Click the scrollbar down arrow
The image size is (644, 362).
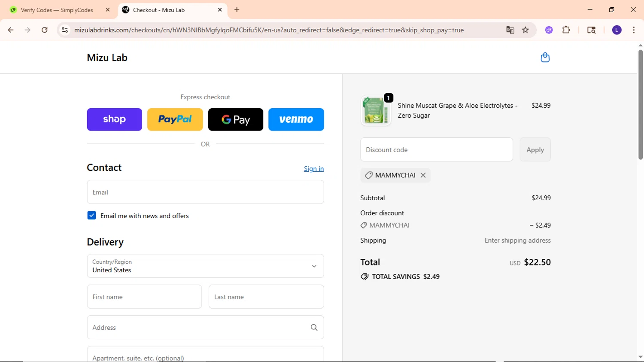coord(641,357)
